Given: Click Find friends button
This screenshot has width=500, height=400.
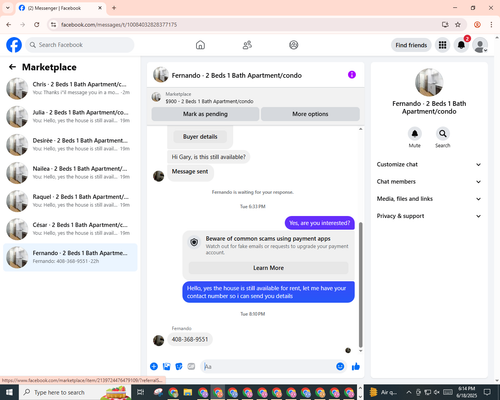Looking at the screenshot, I should point(411,45).
